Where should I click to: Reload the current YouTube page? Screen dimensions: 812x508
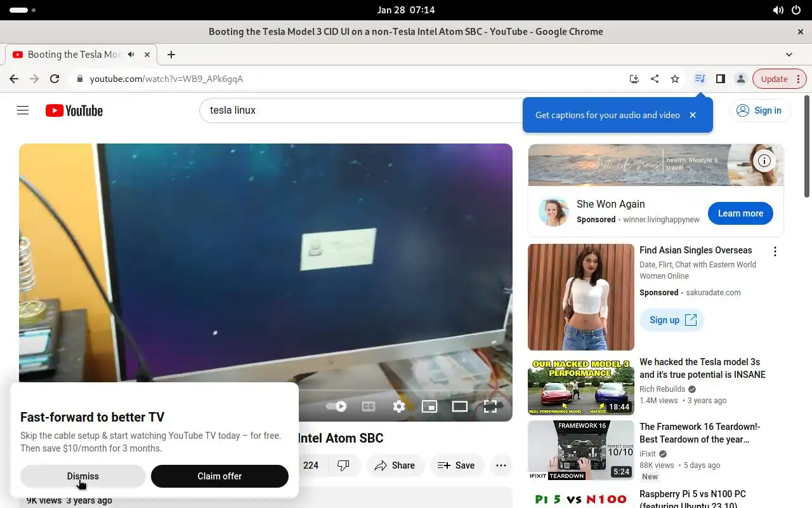55,79
